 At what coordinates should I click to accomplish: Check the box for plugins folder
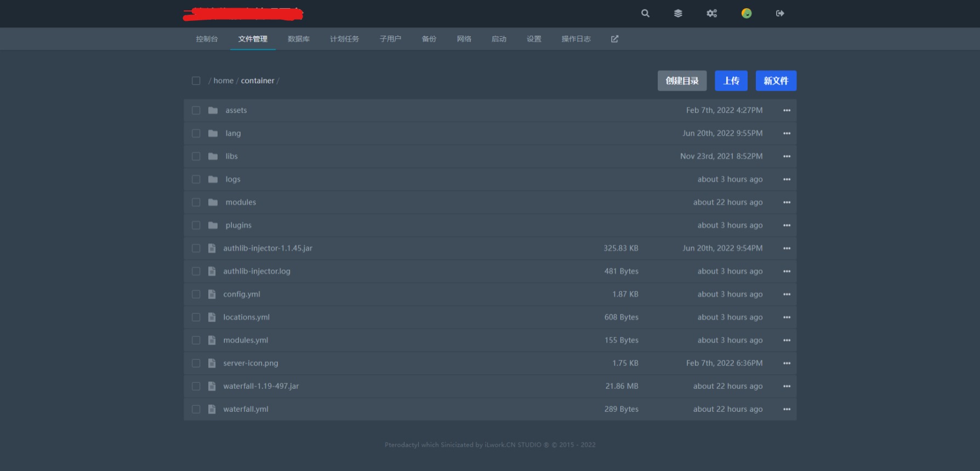[x=196, y=225]
